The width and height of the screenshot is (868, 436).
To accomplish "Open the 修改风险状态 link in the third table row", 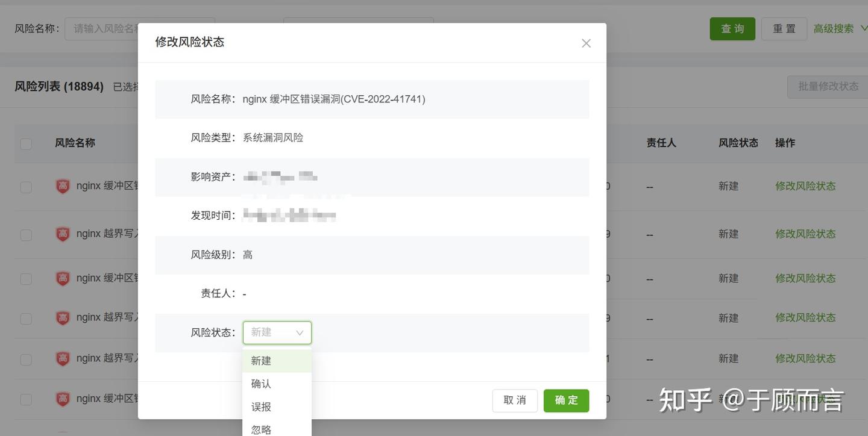I will (x=805, y=278).
